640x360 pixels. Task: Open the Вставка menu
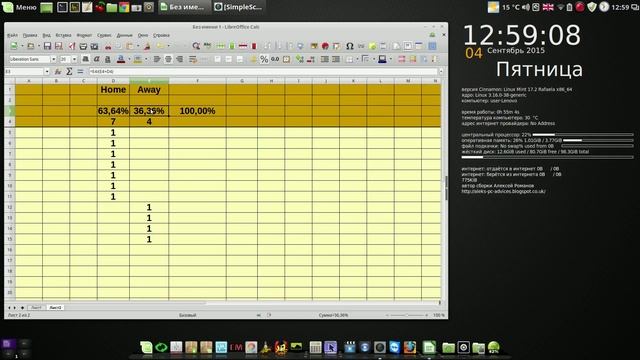pyautogui.click(x=63, y=35)
